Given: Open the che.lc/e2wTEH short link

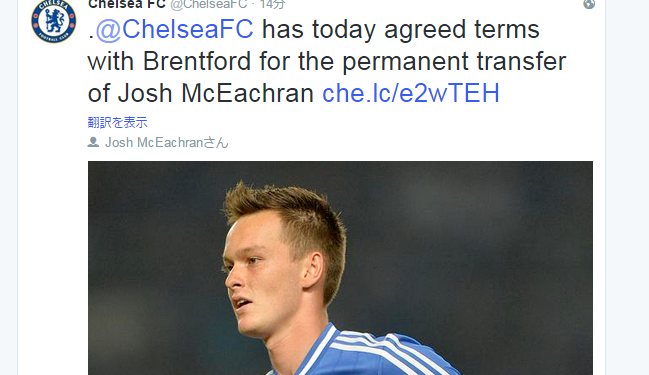Looking at the screenshot, I should 411,93.
